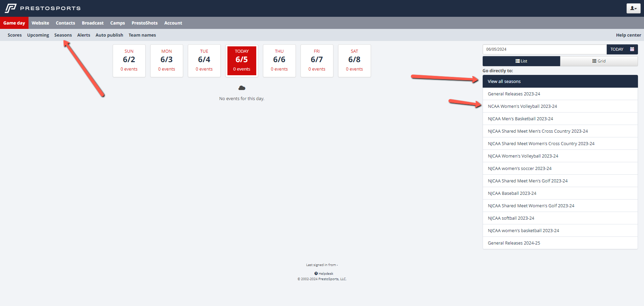Open Auto publish submenu

109,35
